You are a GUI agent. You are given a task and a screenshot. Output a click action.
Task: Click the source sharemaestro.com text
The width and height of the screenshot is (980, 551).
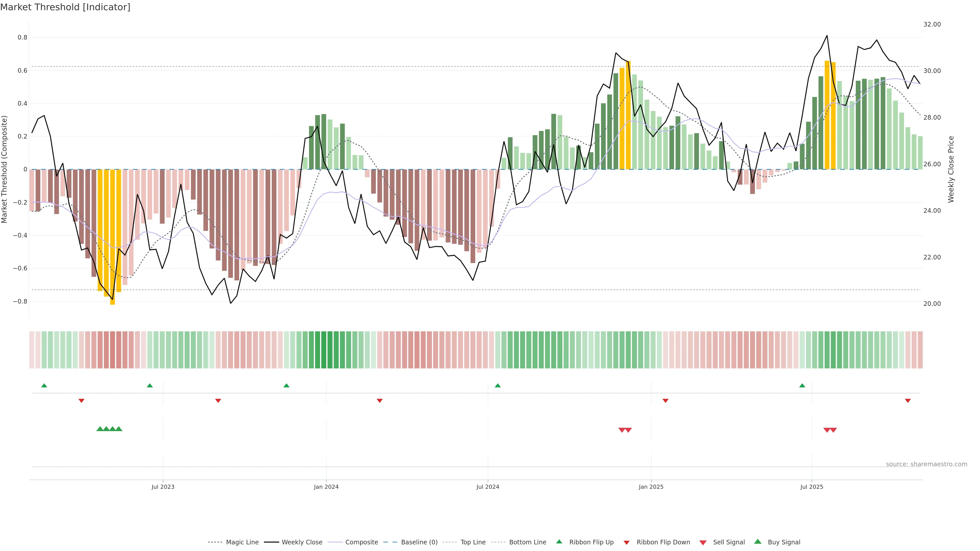click(x=926, y=464)
